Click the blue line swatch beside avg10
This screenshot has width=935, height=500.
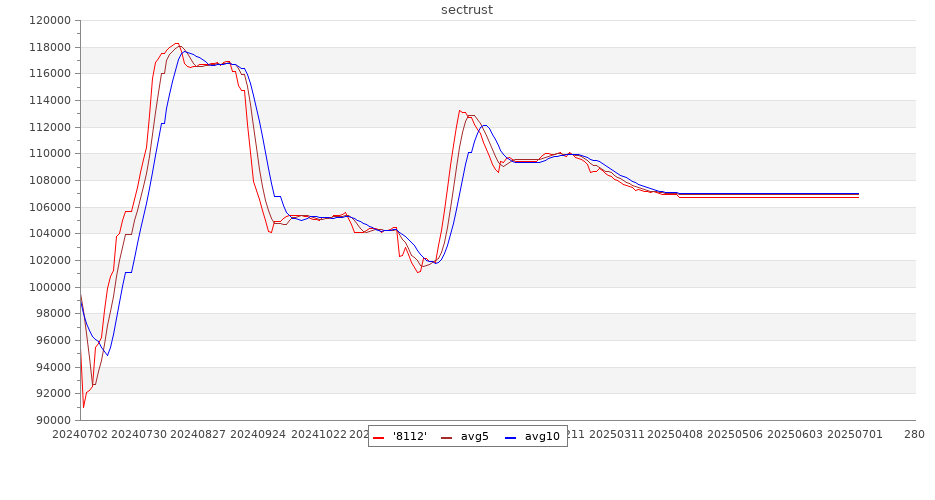(510, 437)
